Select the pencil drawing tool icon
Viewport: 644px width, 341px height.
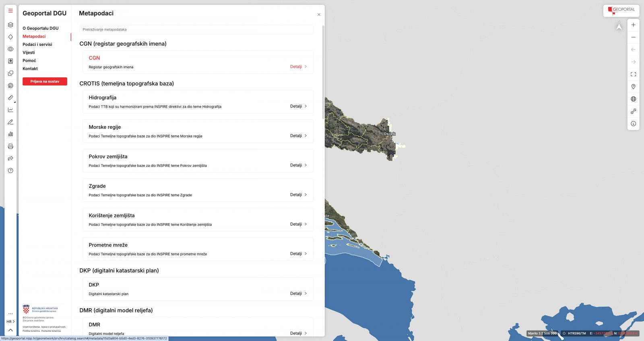click(10, 122)
